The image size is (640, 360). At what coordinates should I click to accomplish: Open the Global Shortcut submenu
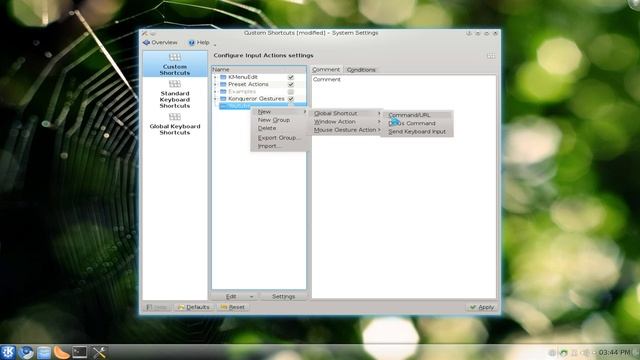pyautogui.click(x=347, y=113)
